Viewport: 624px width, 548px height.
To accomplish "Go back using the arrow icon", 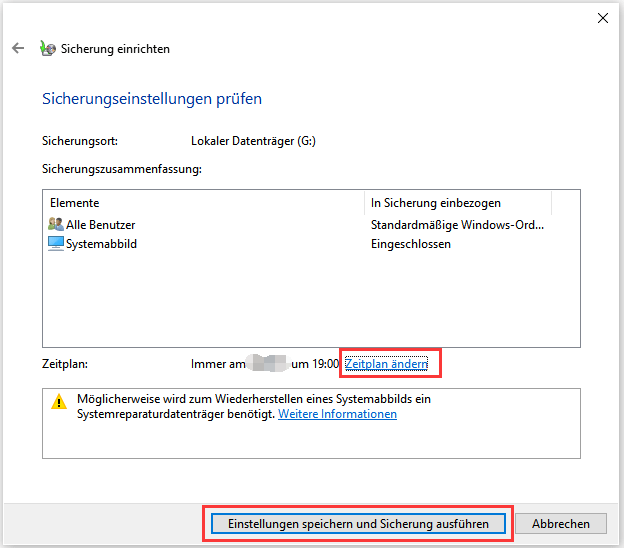I will click(x=18, y=48).
